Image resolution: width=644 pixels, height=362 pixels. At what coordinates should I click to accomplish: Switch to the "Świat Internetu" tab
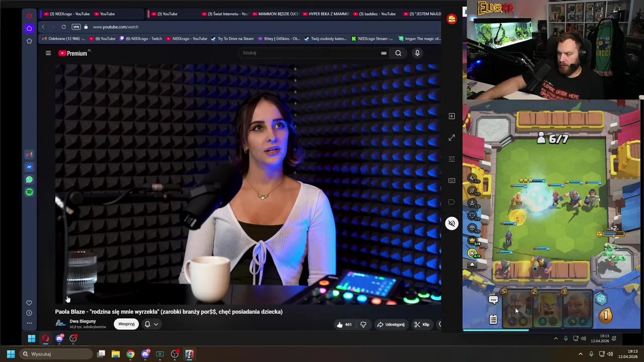225,14
